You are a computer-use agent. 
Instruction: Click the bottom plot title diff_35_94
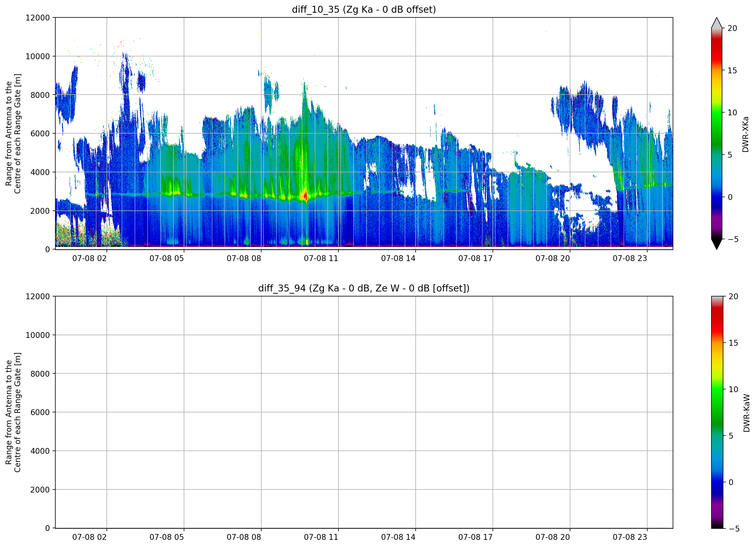coord(364,288)
